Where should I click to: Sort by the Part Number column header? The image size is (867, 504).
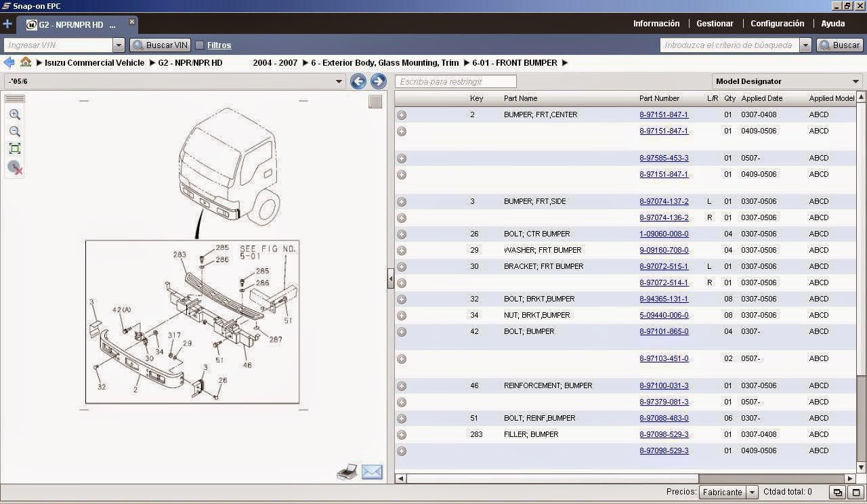tap(659, 98)
